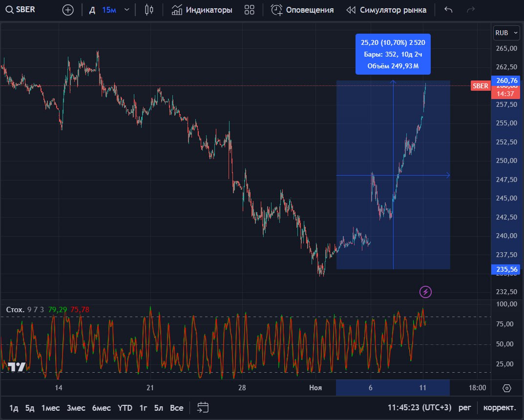Redo the last chart action
This screenshot has height=420, width=524.
[471, 10]
